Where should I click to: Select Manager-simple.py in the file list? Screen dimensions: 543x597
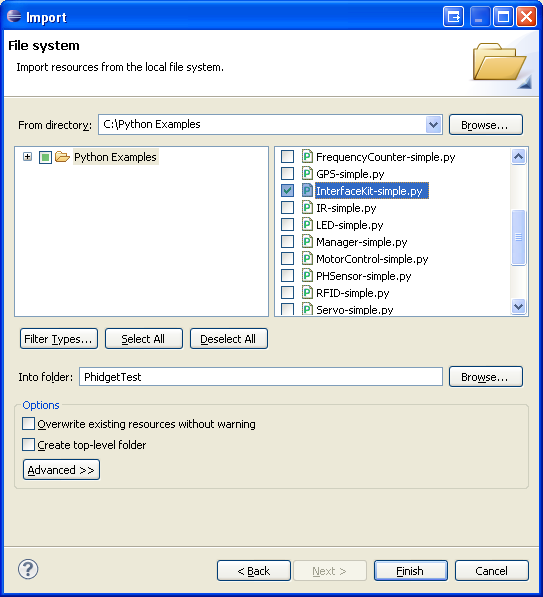361,242
